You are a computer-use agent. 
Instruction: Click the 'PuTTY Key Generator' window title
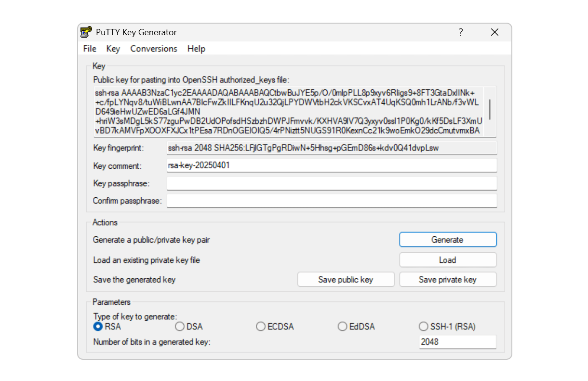coord(136,32)
